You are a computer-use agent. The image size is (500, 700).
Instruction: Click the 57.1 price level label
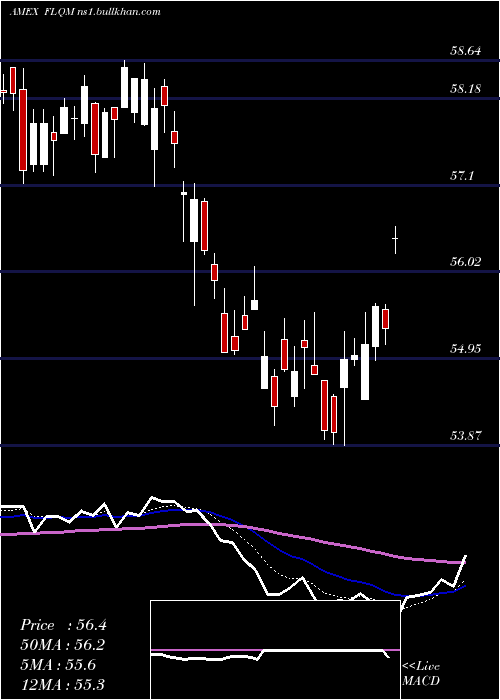click(x=462, y=176)
